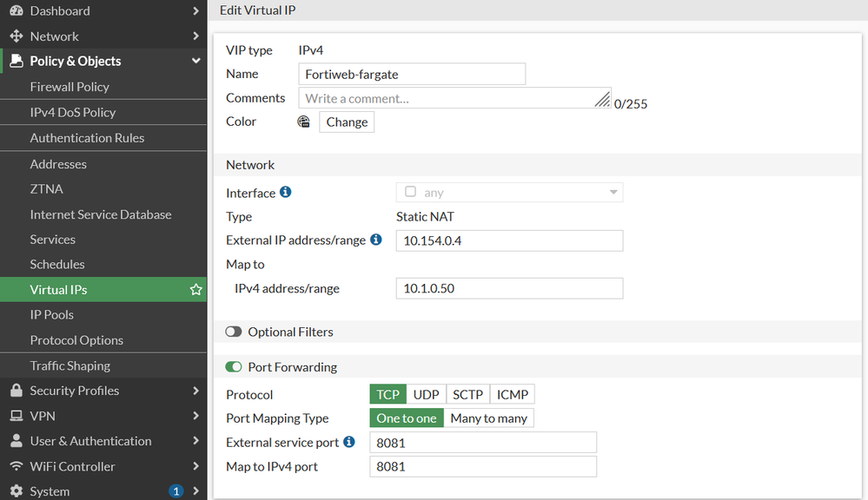Click the Change color button

347,122
